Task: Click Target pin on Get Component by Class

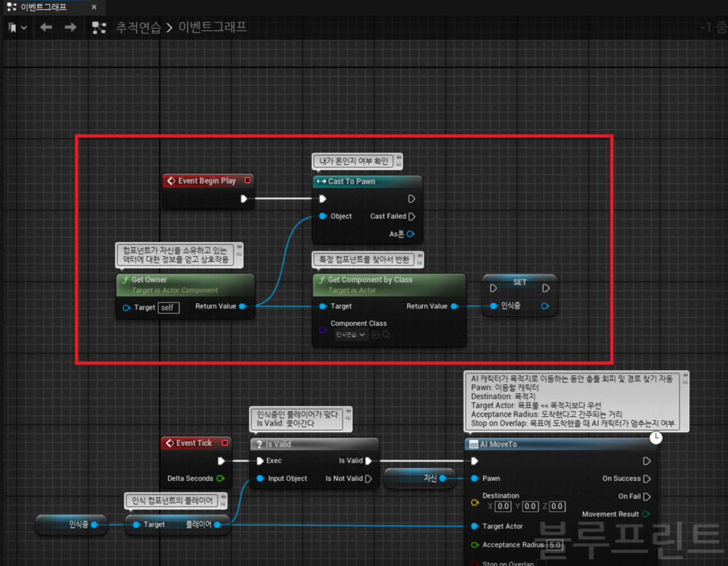Action: click(323, 306)
